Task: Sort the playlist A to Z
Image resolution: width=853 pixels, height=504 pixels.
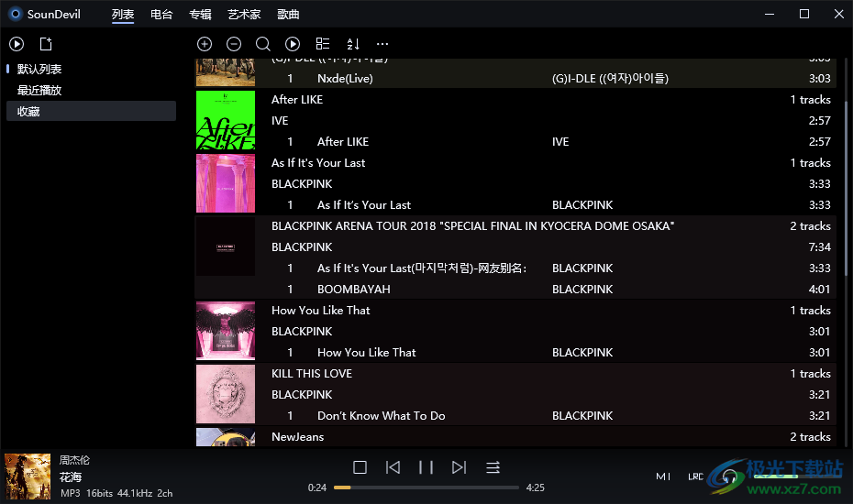Action: coord(353,44)
